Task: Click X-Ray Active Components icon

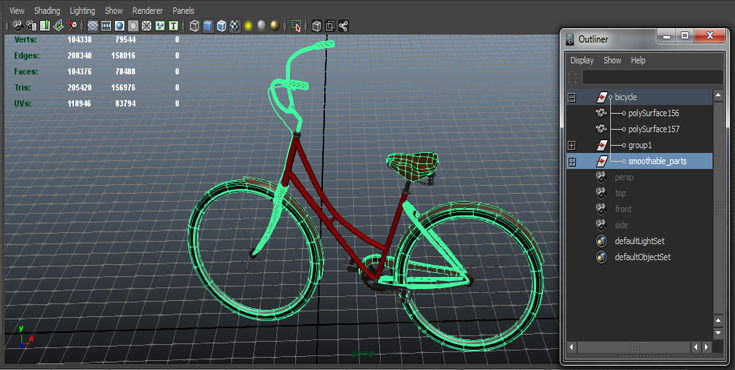Action: click(330, 26)
